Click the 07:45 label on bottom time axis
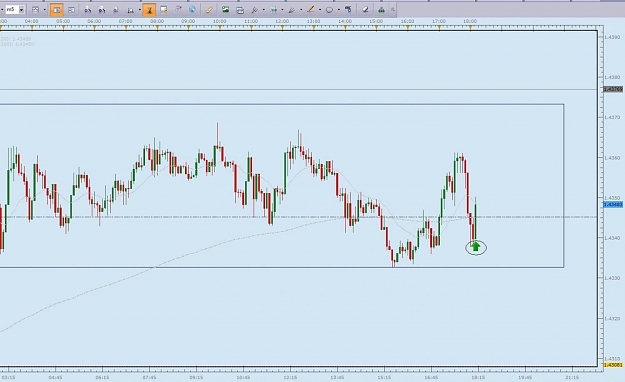The image size is (625, 382). click(149, 377)
